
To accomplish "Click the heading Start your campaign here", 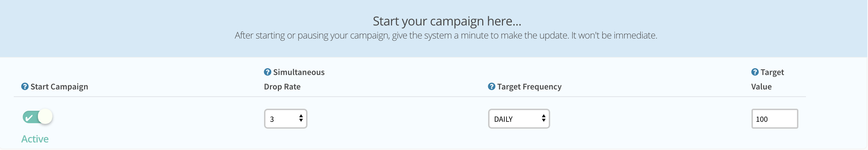I will click(x=447, y=21).
